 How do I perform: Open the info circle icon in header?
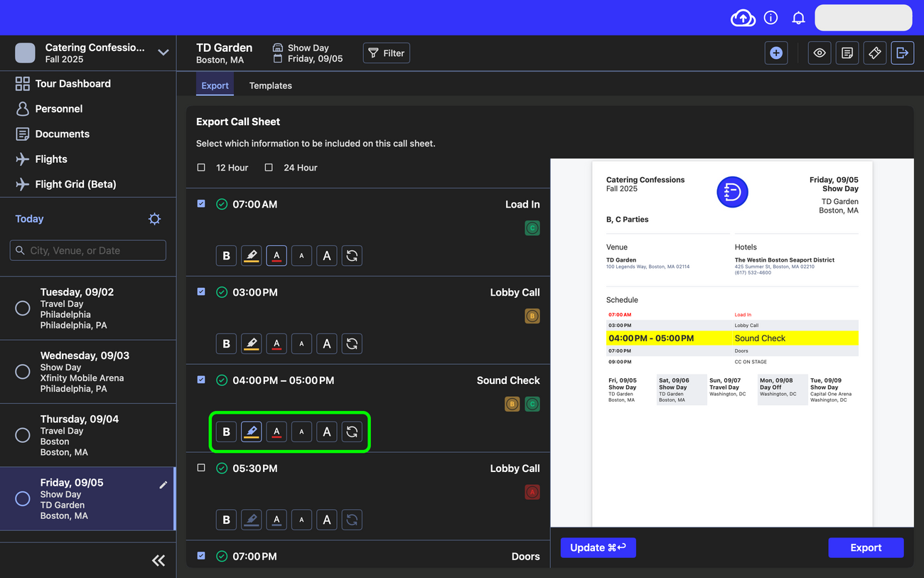click(770, 18)
